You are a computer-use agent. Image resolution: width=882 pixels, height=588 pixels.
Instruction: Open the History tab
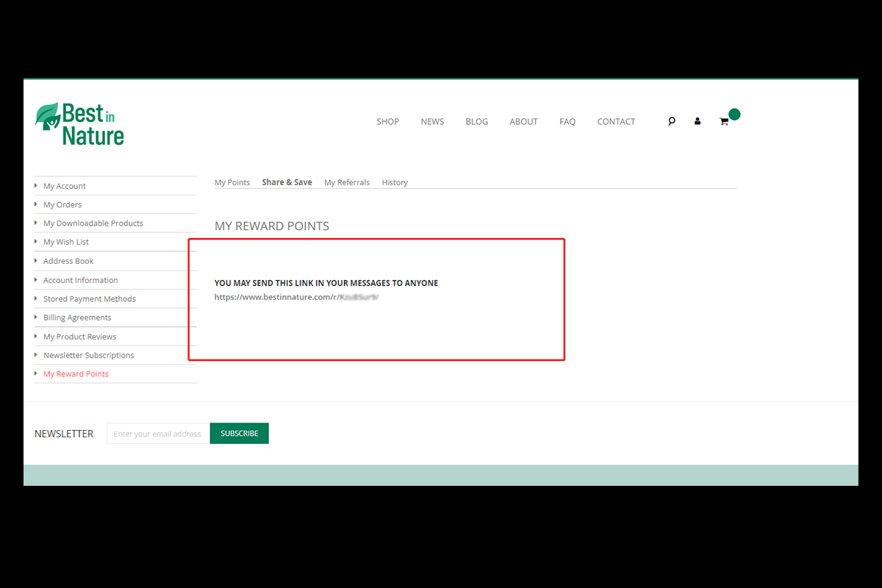click(x=395, y=182)
